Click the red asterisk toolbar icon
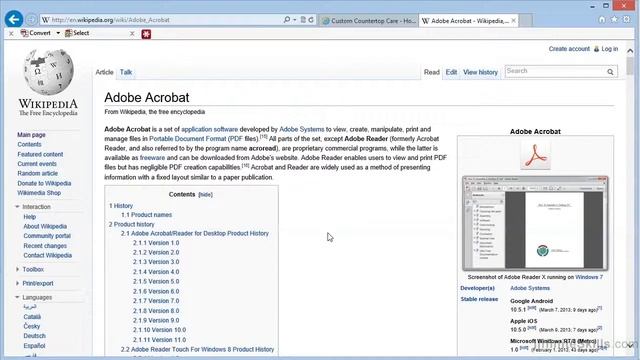Screen dimensions: 640x360 click(x=146, y=34)
